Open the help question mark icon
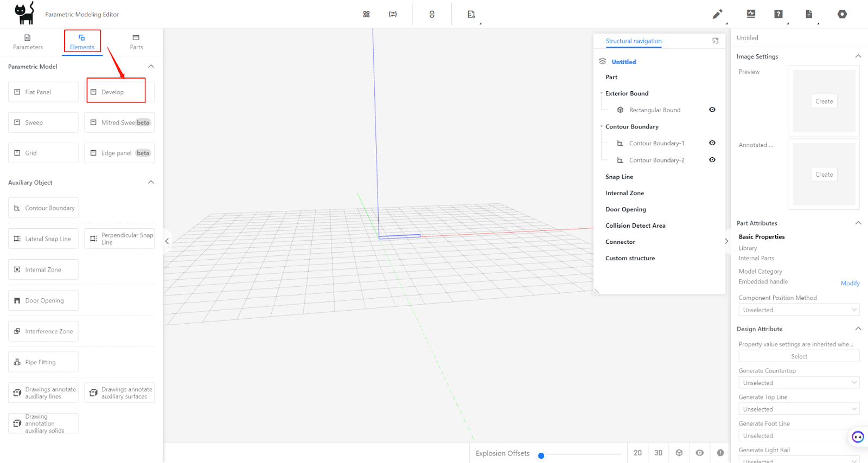Screen dimensions: 868x463 (778, 14)
